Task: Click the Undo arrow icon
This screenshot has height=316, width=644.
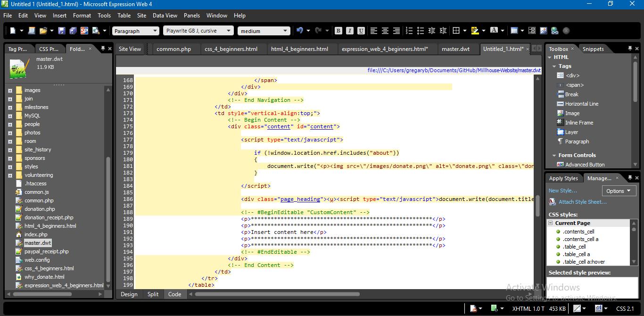Action: [x=300, y=31]
